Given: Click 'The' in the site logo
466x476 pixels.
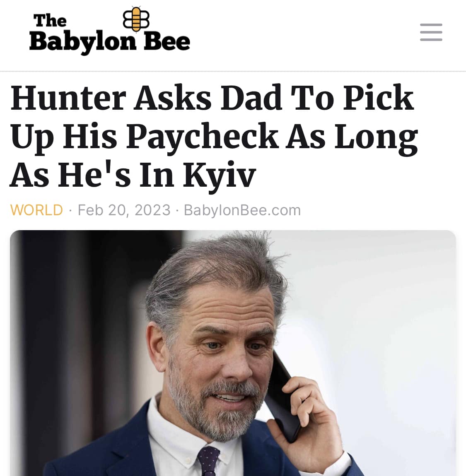Looking at the screenshot, I should tap(50, 20).
